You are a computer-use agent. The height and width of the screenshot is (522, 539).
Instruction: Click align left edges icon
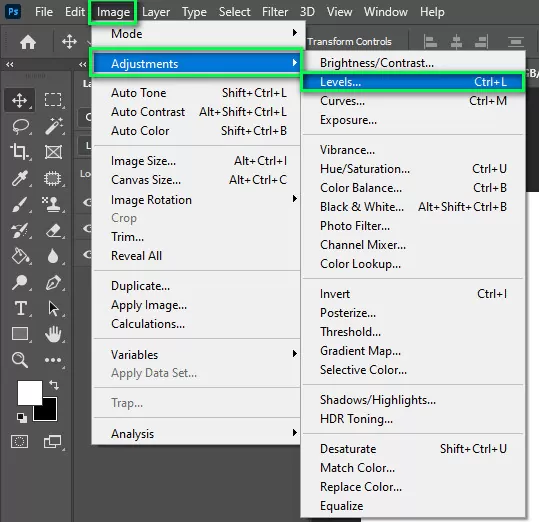coord(430,42)
